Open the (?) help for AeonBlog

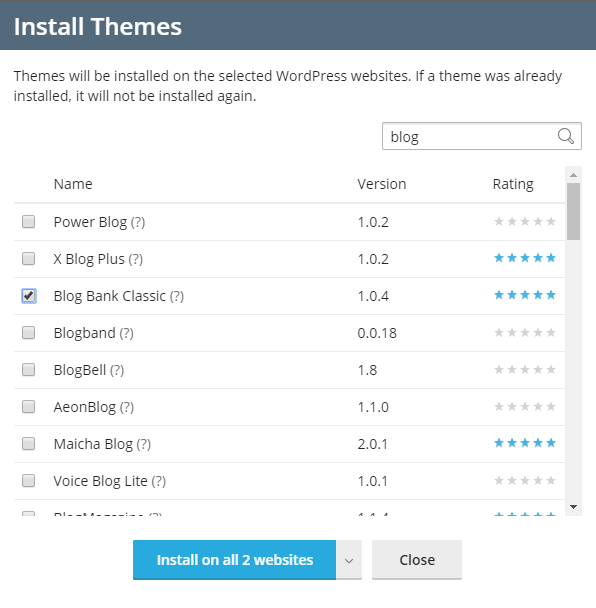click(126, 407)
